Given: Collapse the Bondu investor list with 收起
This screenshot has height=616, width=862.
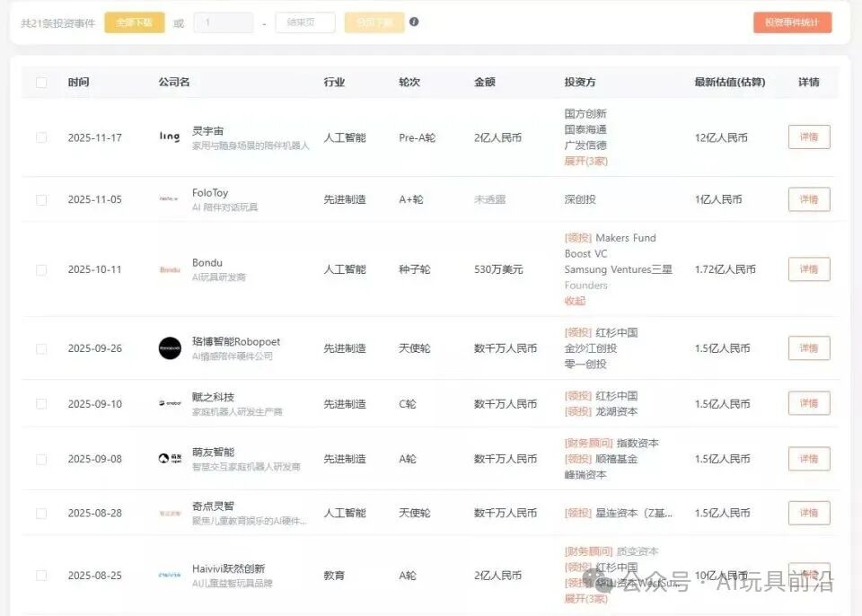Looking at the screenshot, I should point(575,301).
